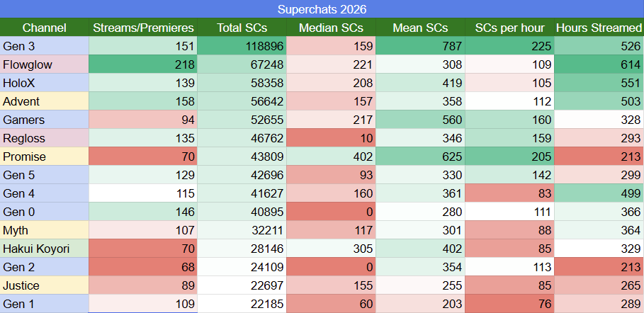Select Gen 2 mean SCs value 354
644x313 pixels.
coord(420,267)
